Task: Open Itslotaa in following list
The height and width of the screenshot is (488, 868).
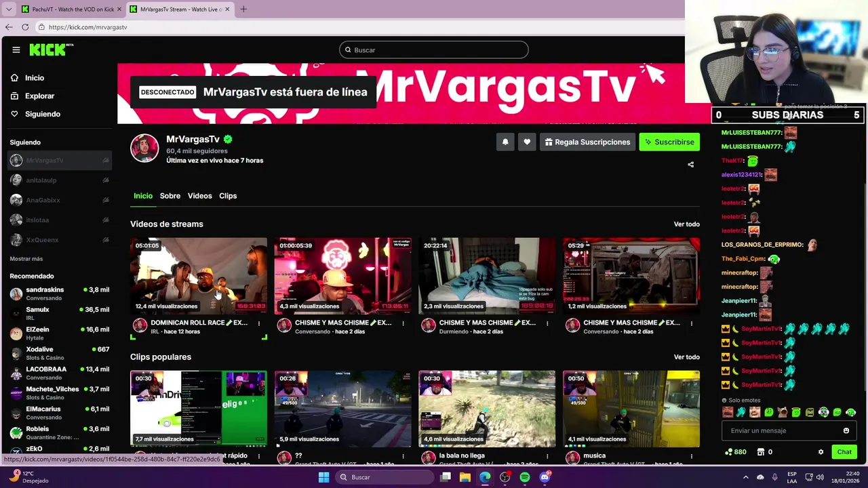Action: coord(60,220)
